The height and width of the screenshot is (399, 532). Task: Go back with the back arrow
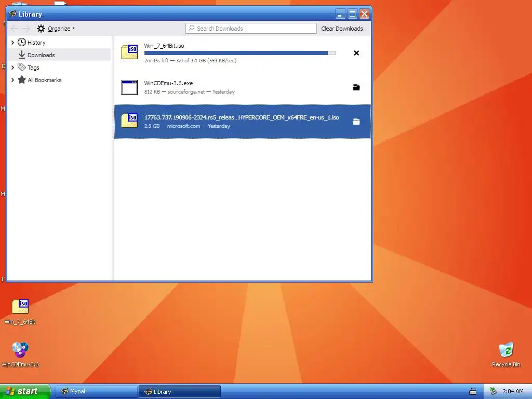(x=15, y=29)
